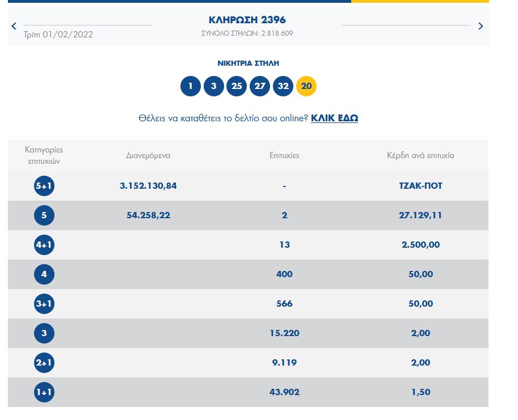Viewport: 518px width, 420px height.
Task: Go to previous draw with left arrow
Action: pyautogui.click(x=14, y=26)
